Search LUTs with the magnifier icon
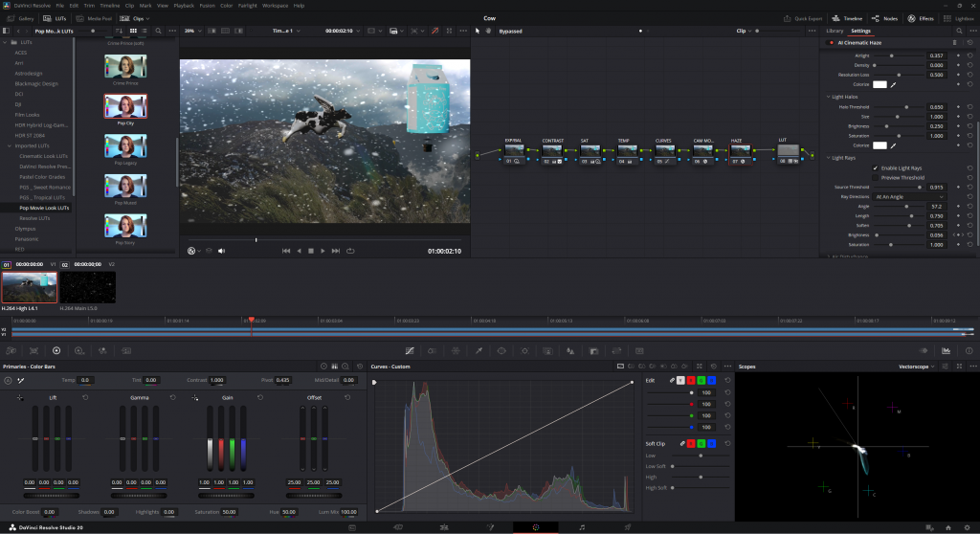The height and width of the screenshot is (534, 980). coord(158,31)
